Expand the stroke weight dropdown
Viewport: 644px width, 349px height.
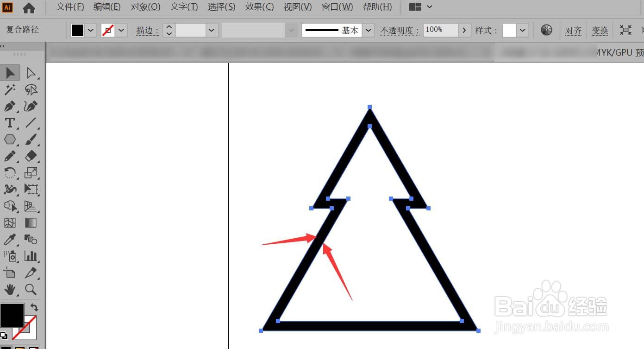[x=212, y=31]
